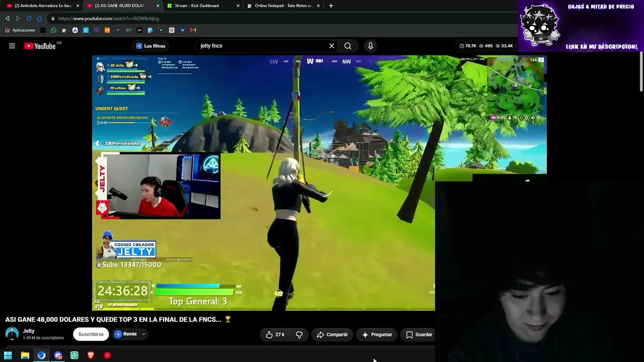This screenshot has height=362, width=644.
Task: Close the Online Notepad tab
Action: pyautogui.click(x=318, y=6)
